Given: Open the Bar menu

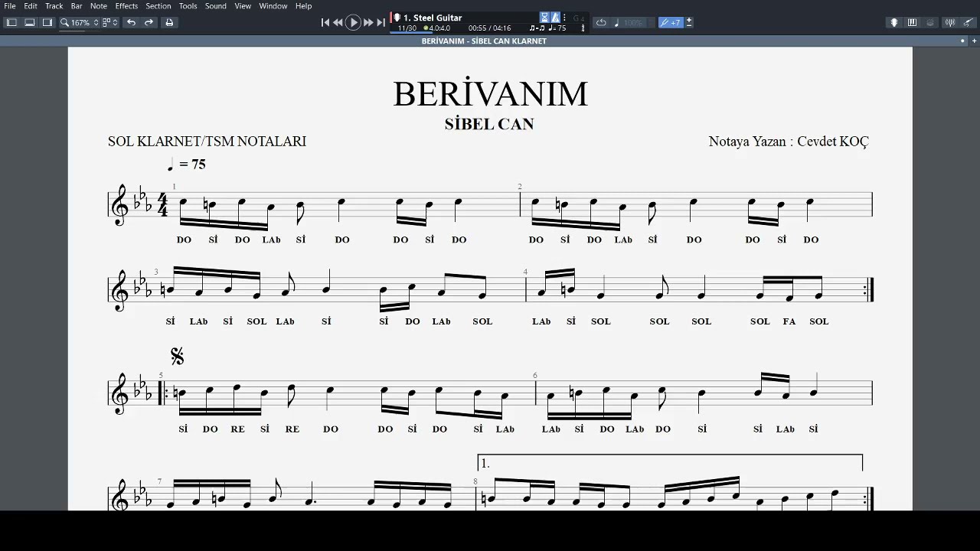Looking at the screenshot, I should (77, 6).
